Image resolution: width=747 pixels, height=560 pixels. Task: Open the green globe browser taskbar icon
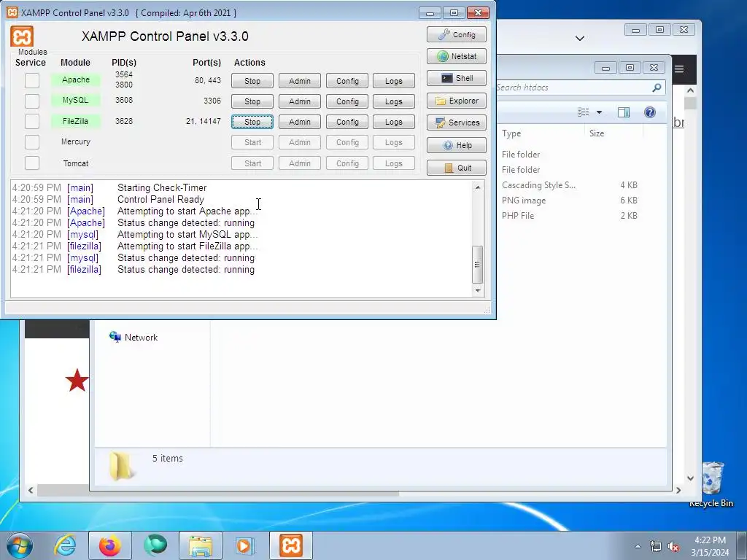point(155,545)
